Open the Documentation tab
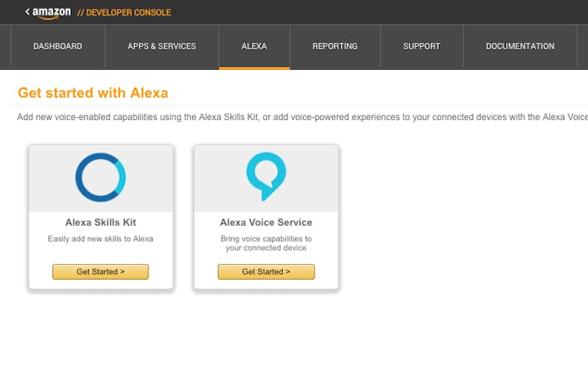 pos(520,47)
